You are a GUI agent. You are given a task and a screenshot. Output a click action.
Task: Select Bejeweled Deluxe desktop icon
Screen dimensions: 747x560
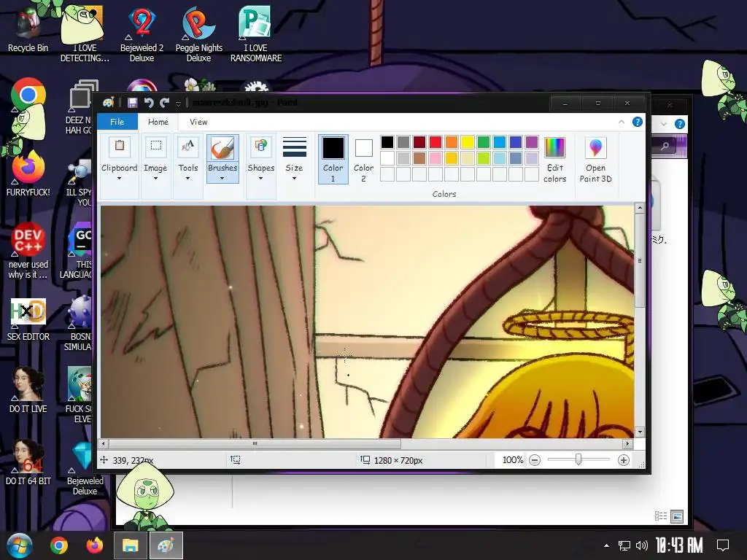[85, 469]
